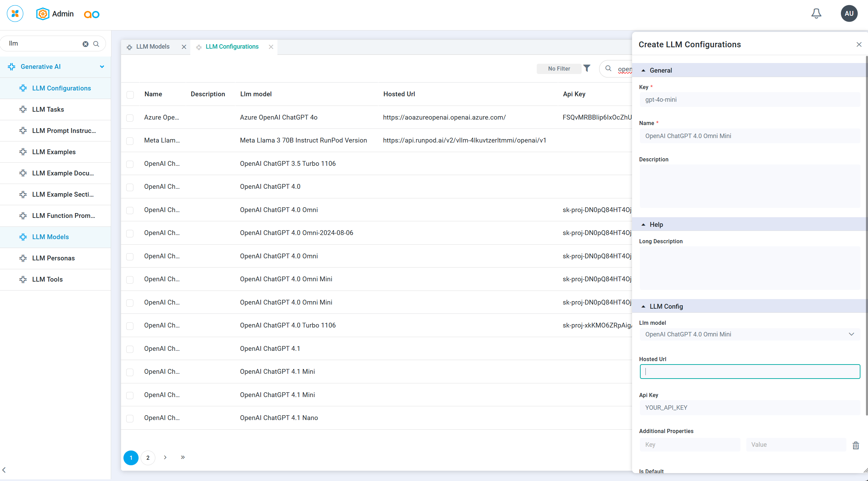
Task: Go to page 1
Action: tap(131, 458)
